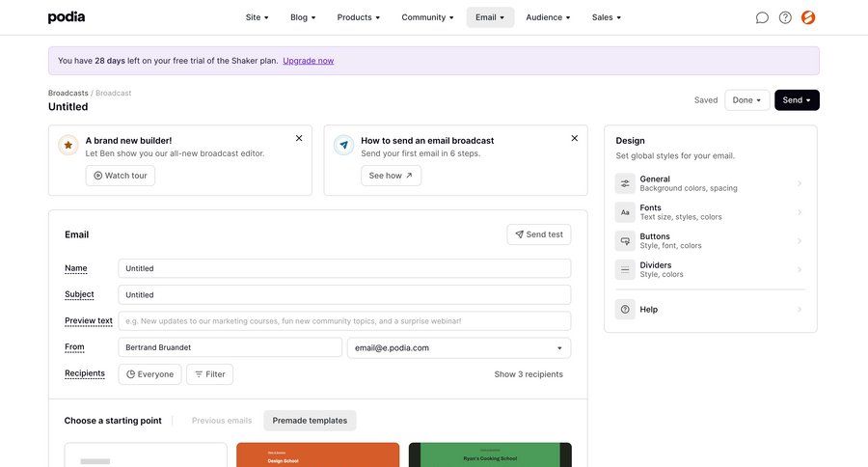The image size is (868, 467).
Task: Click the From name input field
Action: click(x=230, y=347)
